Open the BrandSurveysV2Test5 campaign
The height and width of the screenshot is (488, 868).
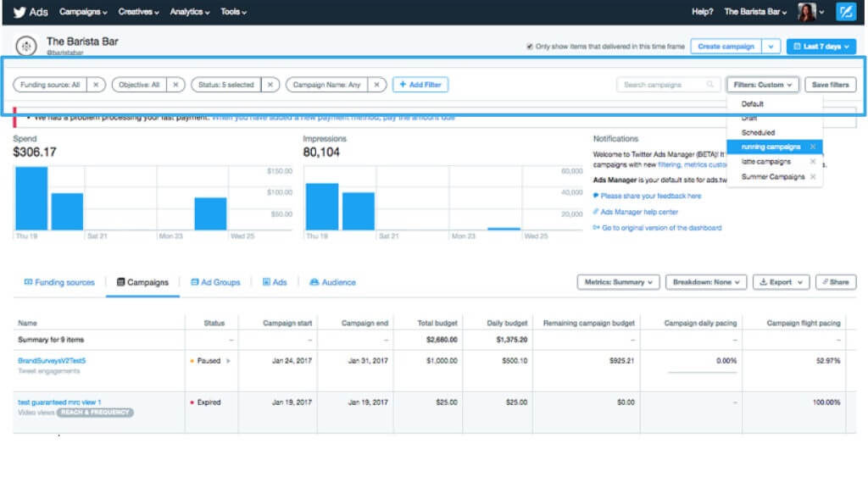52,361
